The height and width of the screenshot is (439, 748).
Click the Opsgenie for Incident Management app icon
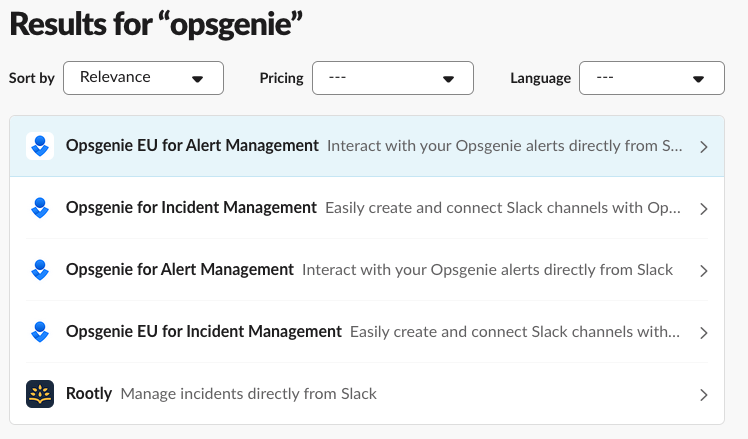(x=40, y=208)
